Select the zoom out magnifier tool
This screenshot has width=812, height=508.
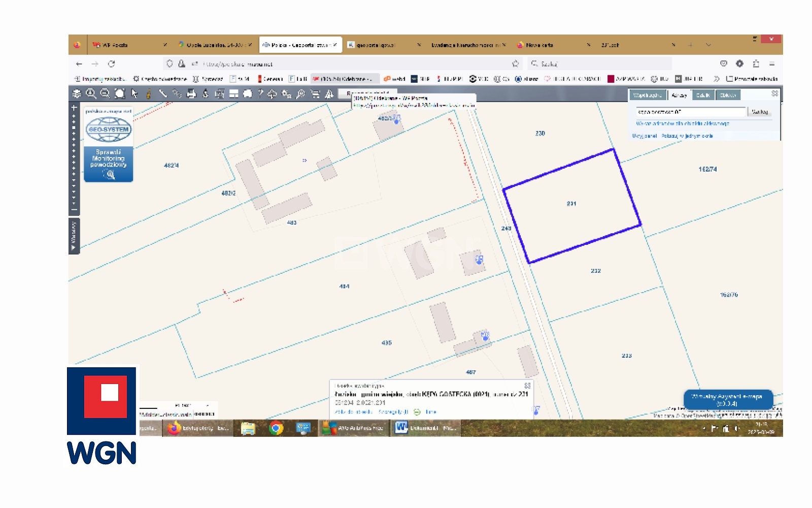pyautogui.click(x=105, y=93)
